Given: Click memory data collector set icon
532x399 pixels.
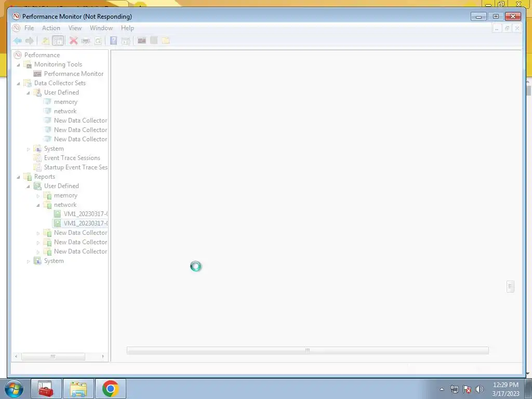Looking at the screenshot, I should tap(47, 102).
